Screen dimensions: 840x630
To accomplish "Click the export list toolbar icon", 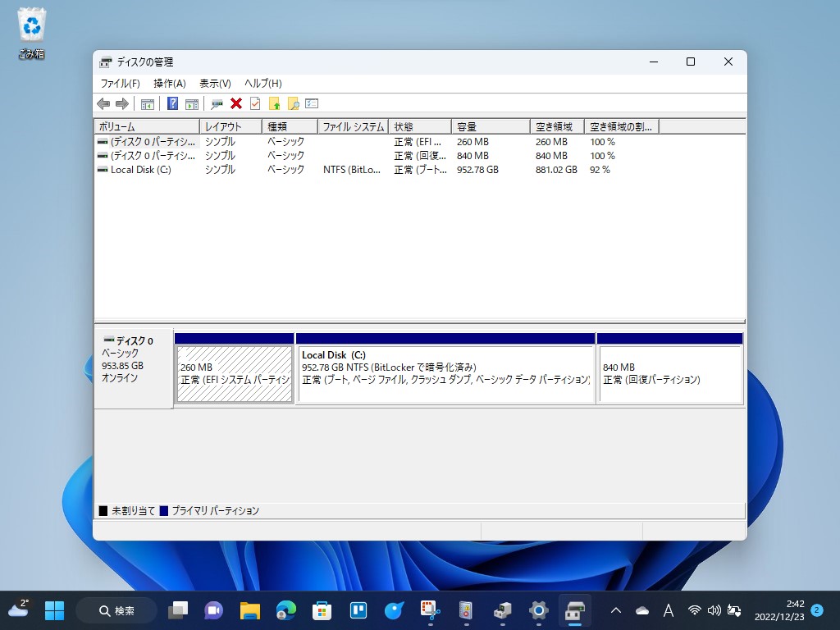I will click(311, 103).
